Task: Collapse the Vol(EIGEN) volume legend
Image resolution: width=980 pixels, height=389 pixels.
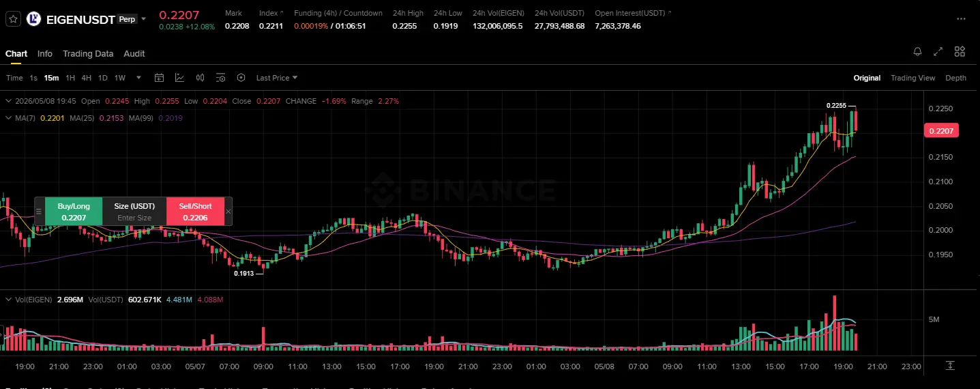Action: click(x=8, y=300)
